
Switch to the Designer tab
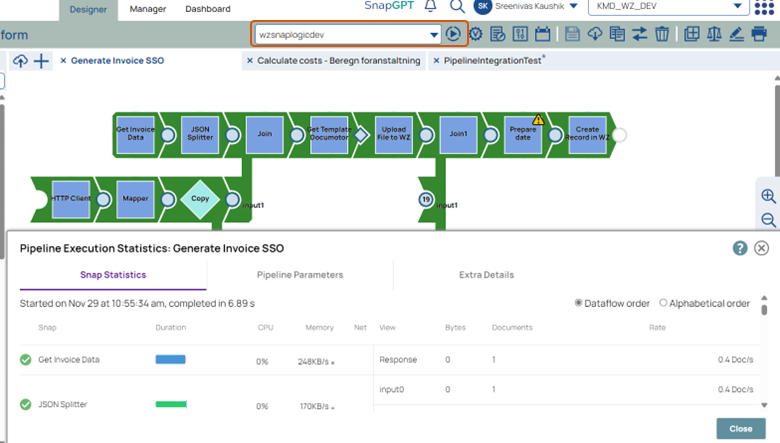pos(88,9)
